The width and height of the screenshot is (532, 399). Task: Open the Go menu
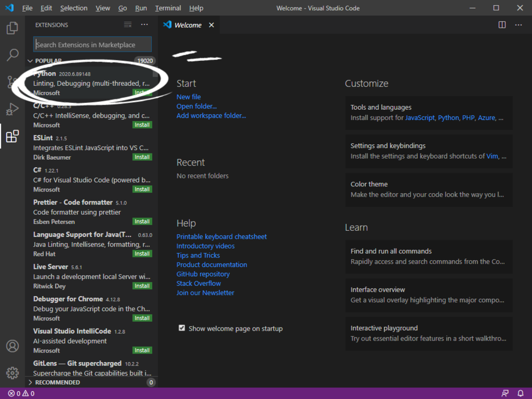pos(122,8)
